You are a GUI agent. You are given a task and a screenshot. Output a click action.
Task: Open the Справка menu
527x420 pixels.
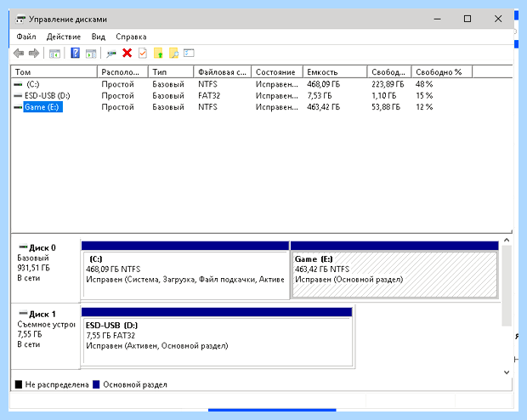131,37
